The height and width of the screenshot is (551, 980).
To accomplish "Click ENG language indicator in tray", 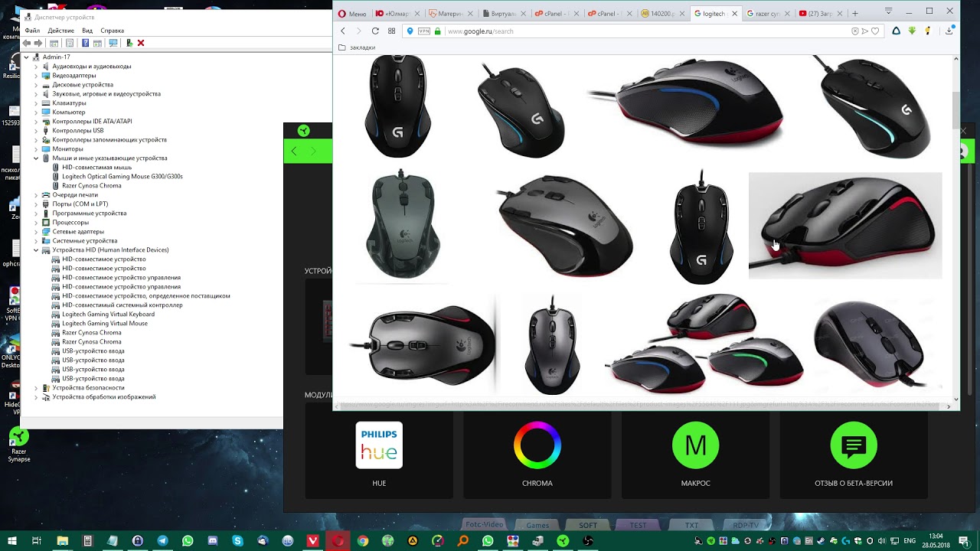I will 910,541.
